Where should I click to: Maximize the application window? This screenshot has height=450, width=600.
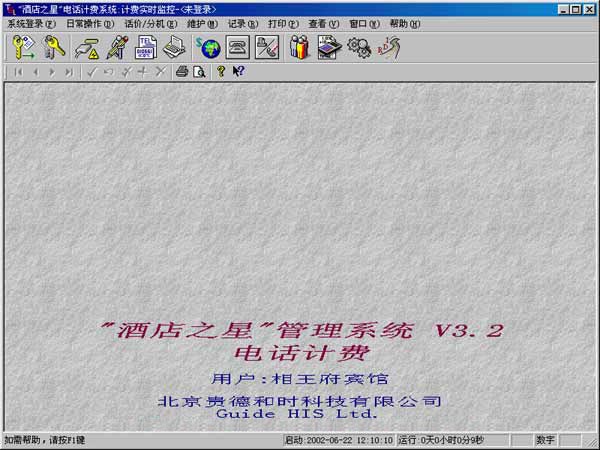tap(576, 9)
